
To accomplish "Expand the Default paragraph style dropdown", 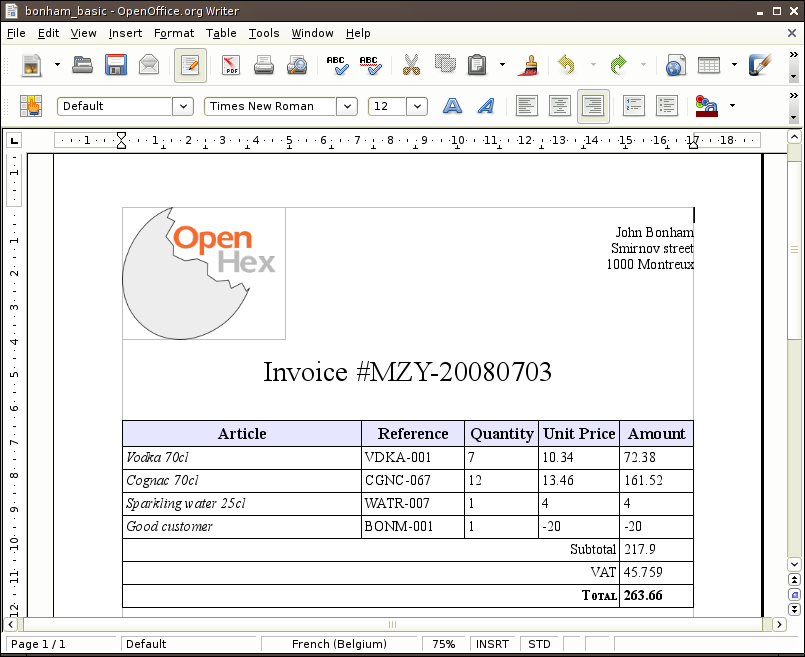I will coord(183,106).
